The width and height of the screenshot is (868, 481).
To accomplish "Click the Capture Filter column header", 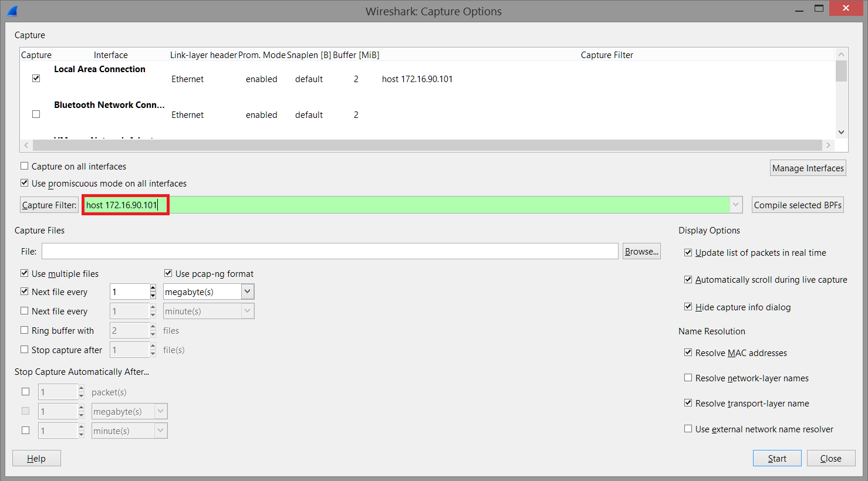I will click(607, 55).
